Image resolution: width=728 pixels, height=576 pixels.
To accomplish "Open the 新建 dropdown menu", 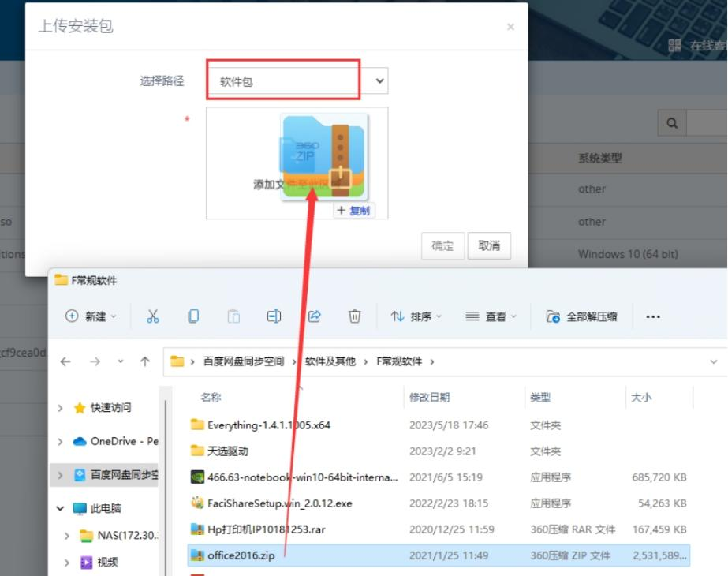I will tap(91, 316).
